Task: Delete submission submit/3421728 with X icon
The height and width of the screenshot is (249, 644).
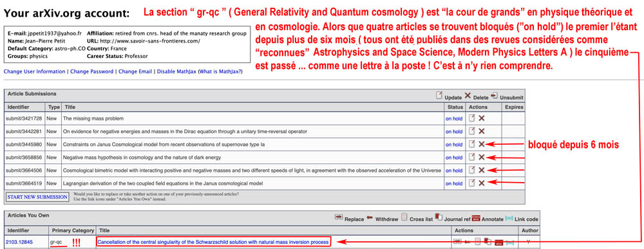Action: click(482, 118)
